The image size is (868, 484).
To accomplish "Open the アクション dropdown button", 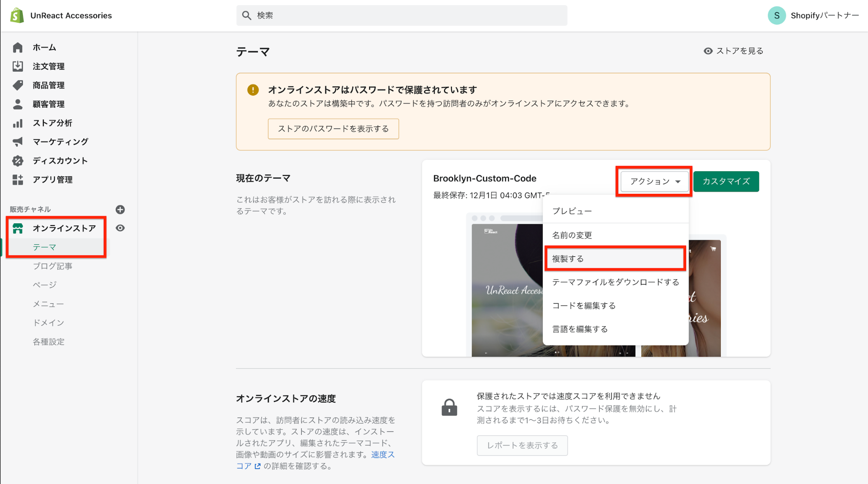I will (654, 181).
